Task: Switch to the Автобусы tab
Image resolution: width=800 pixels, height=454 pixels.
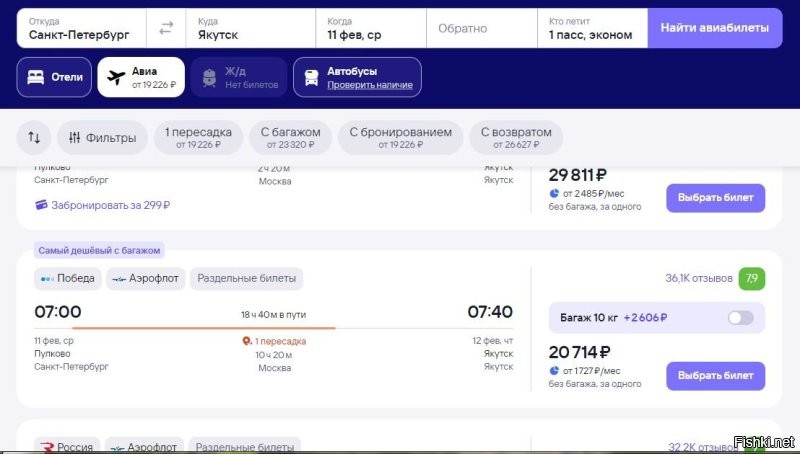Action: click(x=357, y=77)
